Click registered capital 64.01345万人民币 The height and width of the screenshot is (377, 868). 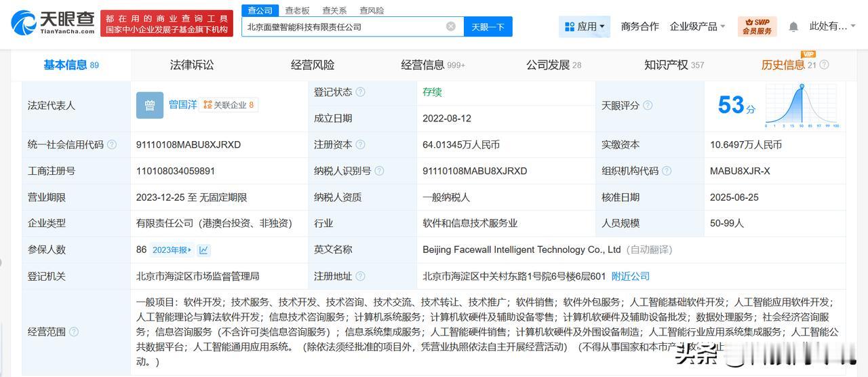click(x=461, y=144)
